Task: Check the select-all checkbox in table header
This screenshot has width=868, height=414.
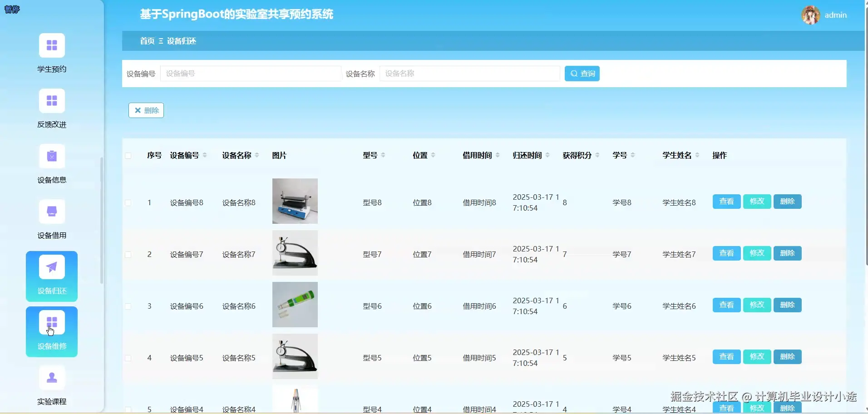Action: [128, 156]
